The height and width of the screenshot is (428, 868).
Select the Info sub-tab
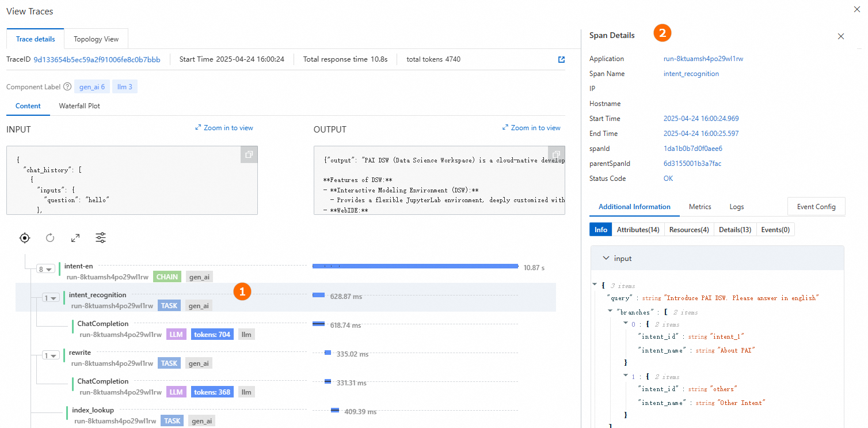601,229
